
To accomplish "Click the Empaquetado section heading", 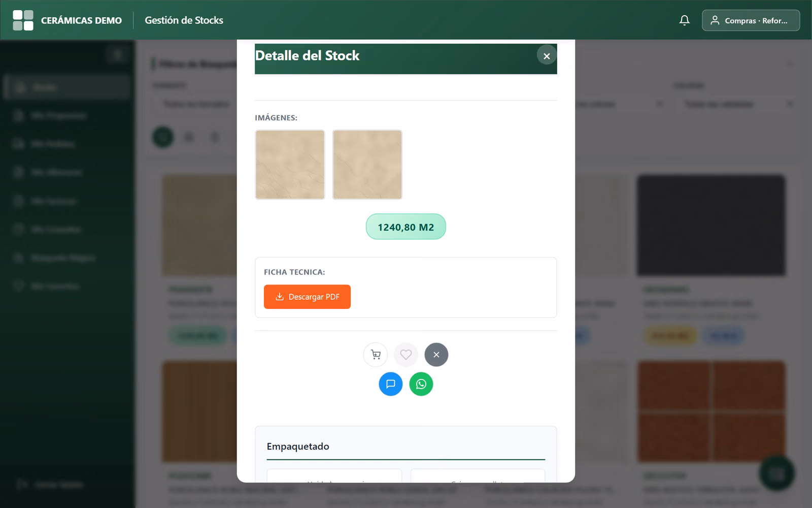I will 298,447.
